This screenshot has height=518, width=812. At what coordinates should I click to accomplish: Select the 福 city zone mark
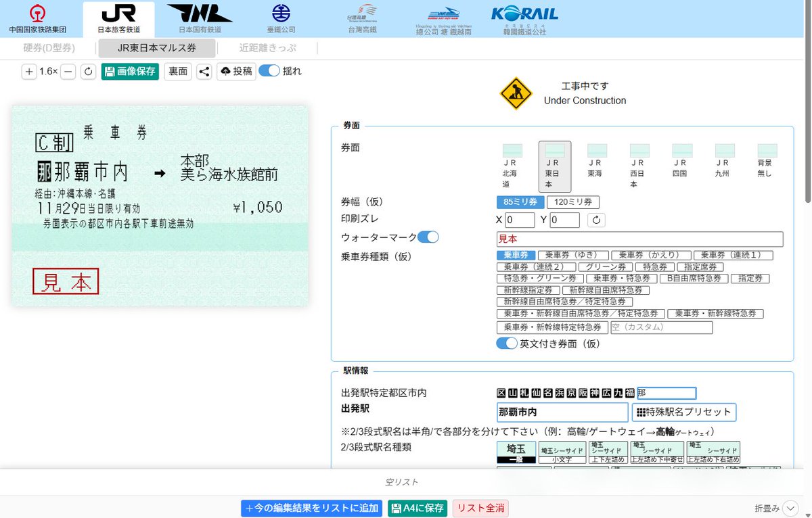point(630,393)
